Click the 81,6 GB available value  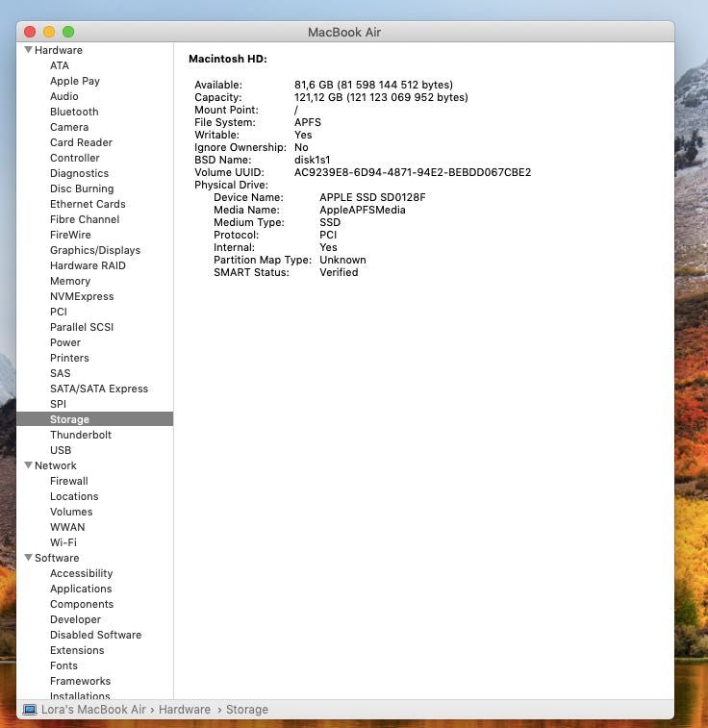pos(374,85)
